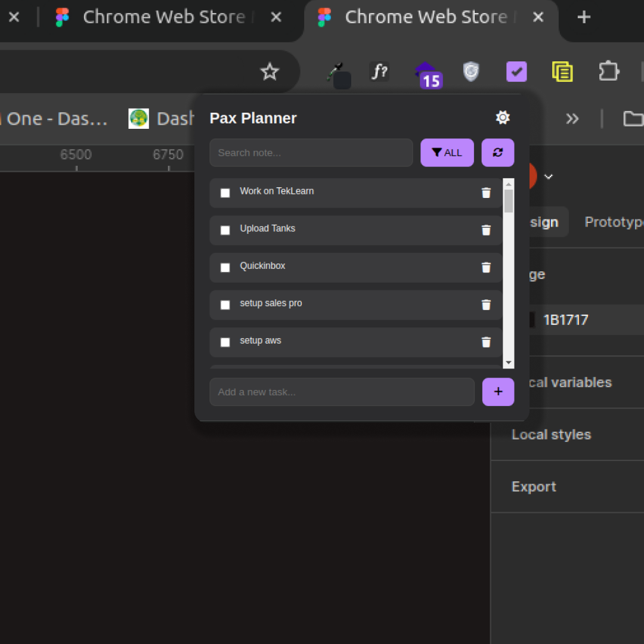Delete the setup aws task

pos(486,342)
